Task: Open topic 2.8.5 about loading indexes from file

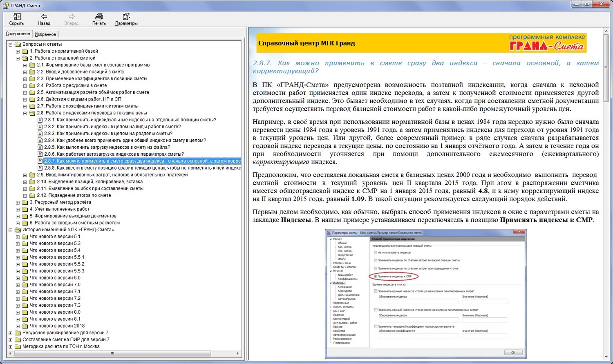Action: 113,147
